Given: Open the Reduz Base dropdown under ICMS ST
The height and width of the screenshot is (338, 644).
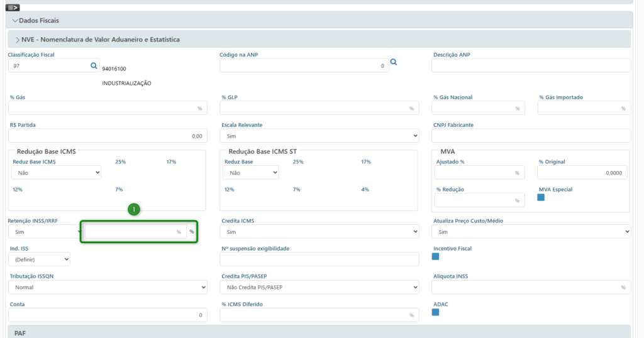Looking at the screenshot, I should [x=251, y=172].
